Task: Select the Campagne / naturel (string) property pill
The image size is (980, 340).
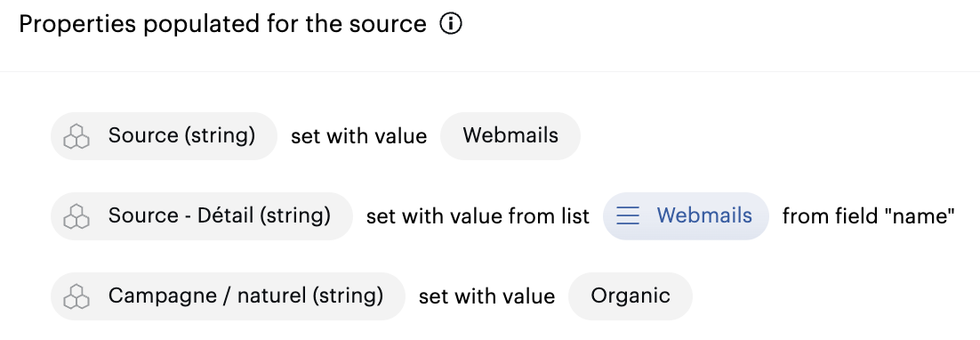Action: click(229, 296)
